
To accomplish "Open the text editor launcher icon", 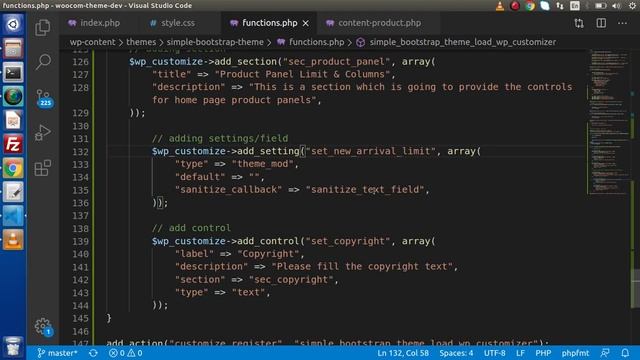I will (13, 192).
